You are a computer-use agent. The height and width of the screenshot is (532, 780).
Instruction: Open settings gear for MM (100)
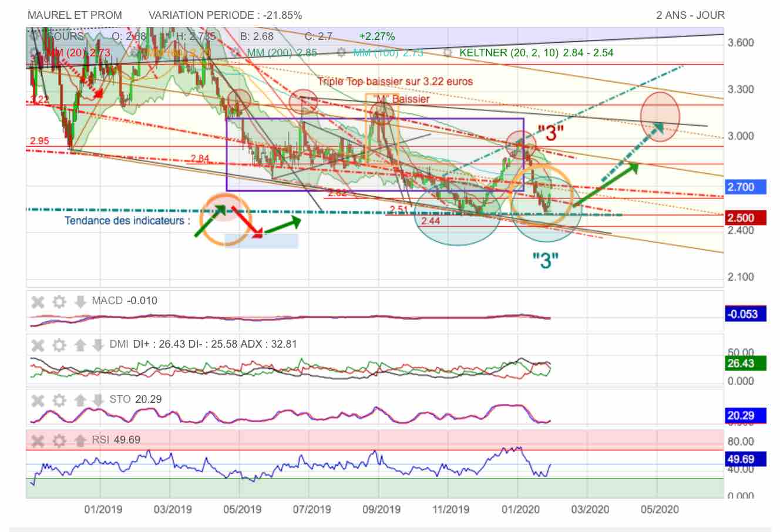click(x=341, y=52)
